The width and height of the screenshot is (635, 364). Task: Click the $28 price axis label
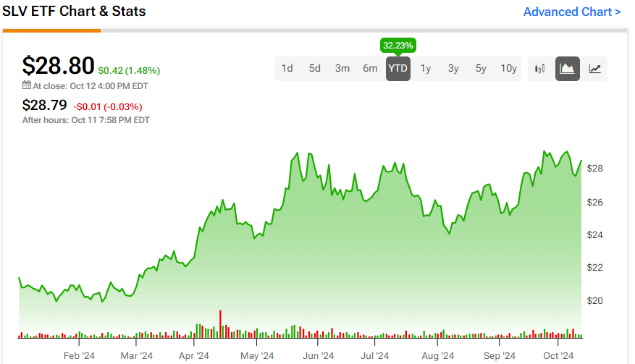pos(595,169)
